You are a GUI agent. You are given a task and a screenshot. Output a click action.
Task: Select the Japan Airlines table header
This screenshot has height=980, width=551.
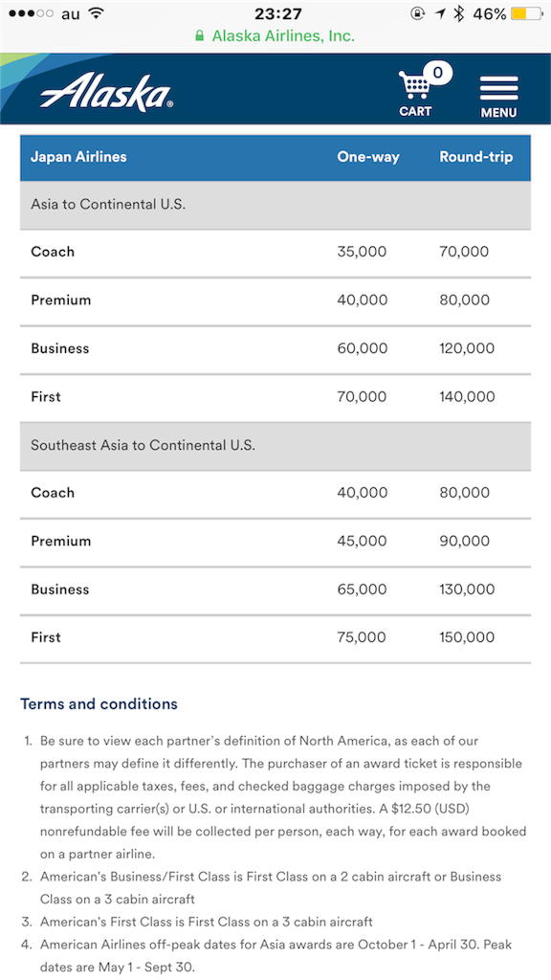(x=78, y=157)
